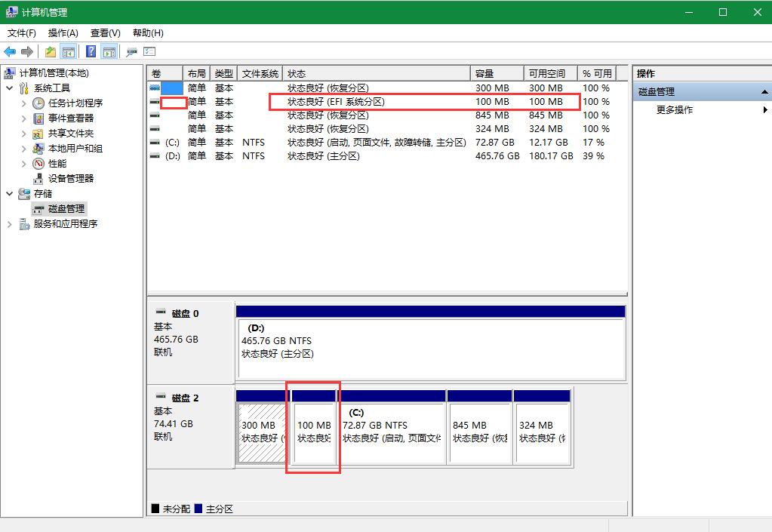Click the 性能 gauge icon in tree

point(38,164)
